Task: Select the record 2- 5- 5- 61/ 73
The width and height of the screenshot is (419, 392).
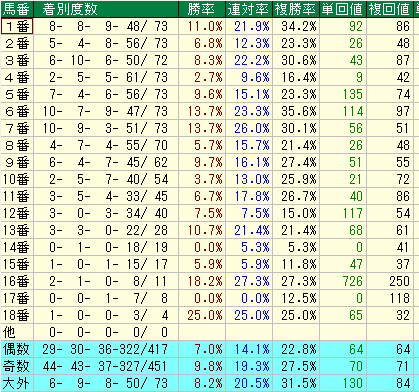Action: click(x=108, y=77)
